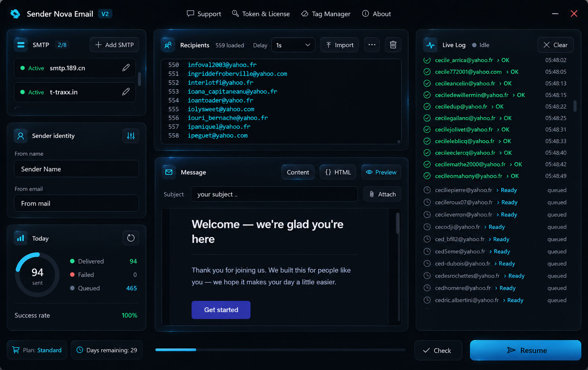Click clock icon for cecodji@yahoo.fr
This screenshot has height=370, width=588.
[427, 227]
